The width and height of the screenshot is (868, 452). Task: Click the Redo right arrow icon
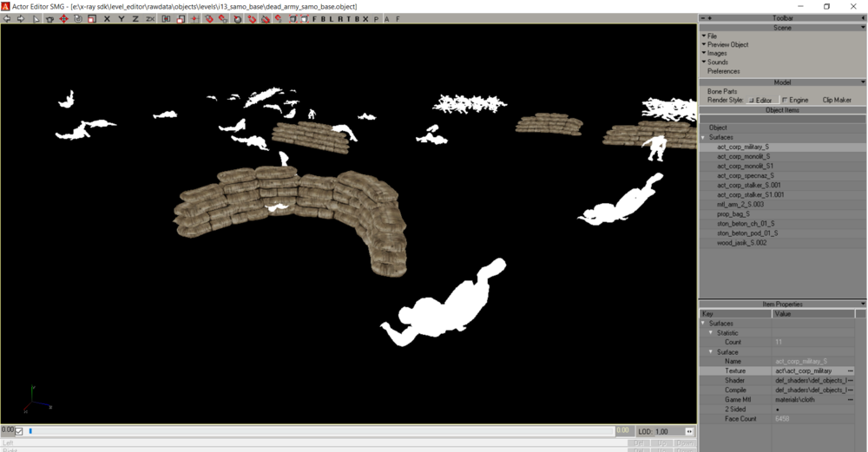coord(21,19)
